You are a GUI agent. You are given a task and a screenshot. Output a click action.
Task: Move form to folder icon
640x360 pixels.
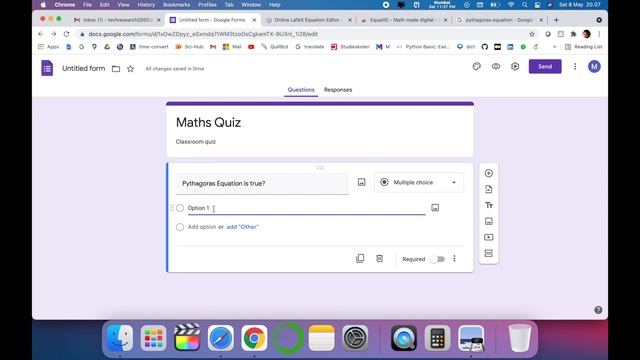(x=116, y=69)
